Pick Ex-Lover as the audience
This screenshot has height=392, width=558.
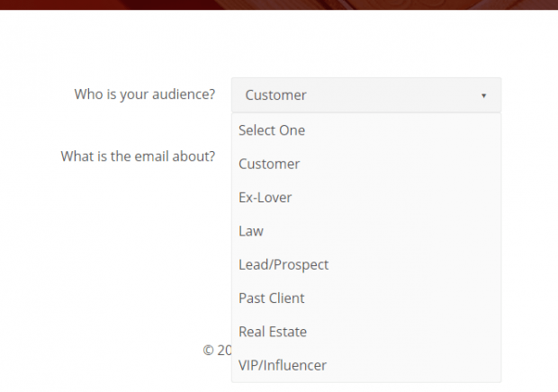[366, 198]
